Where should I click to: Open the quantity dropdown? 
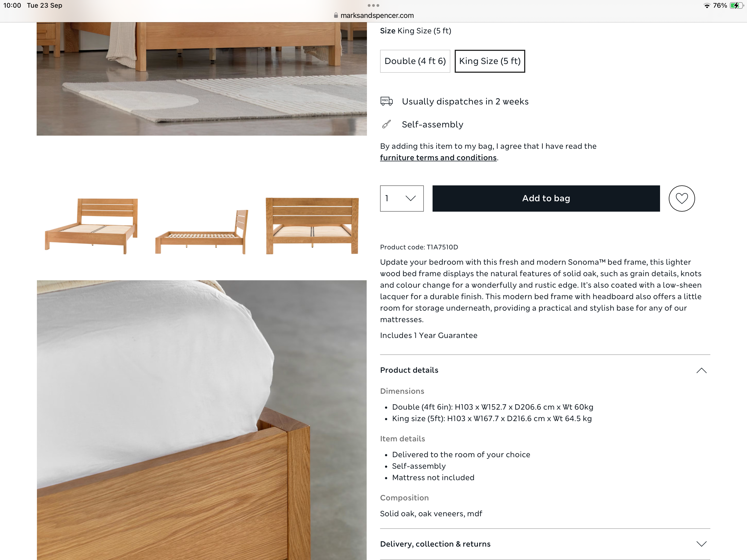(402, 198)
